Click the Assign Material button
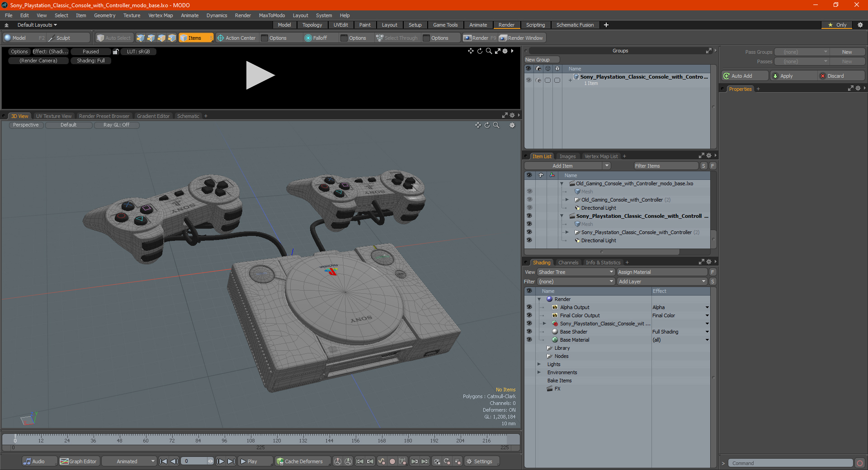Image resolution: width=868 pixels, height=470 pixels. point(662,272)
